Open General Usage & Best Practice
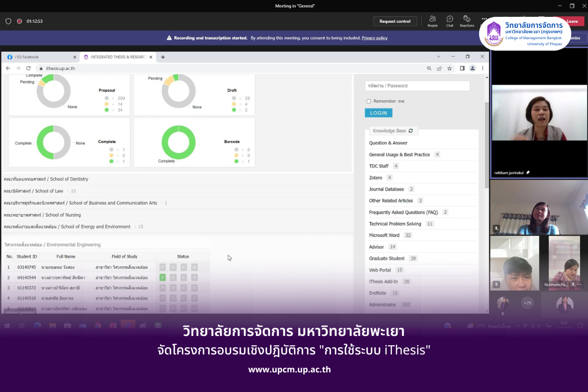The height and width of the screenshot is (392, 588). click(x=400, y=155)
